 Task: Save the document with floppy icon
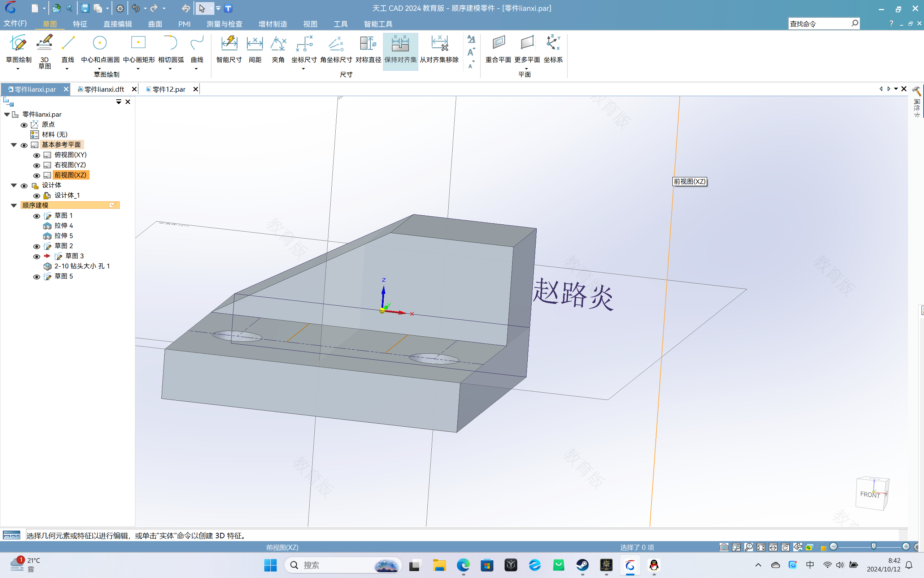pyautogui.click(x=85, y=8)
